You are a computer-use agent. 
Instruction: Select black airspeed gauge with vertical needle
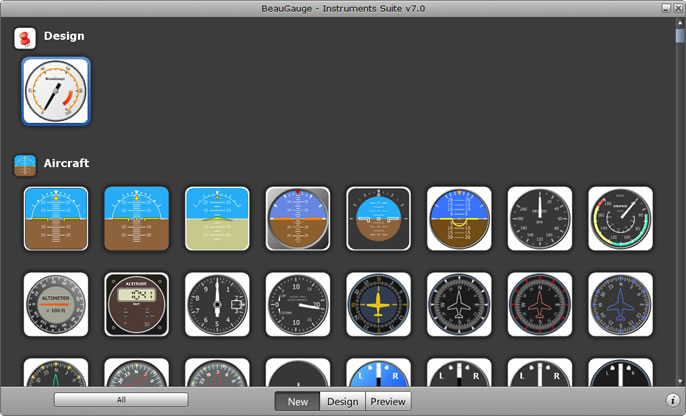540,219
